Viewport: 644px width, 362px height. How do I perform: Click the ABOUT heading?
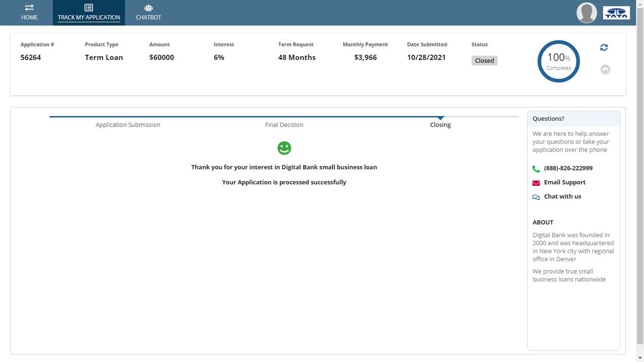543,222
